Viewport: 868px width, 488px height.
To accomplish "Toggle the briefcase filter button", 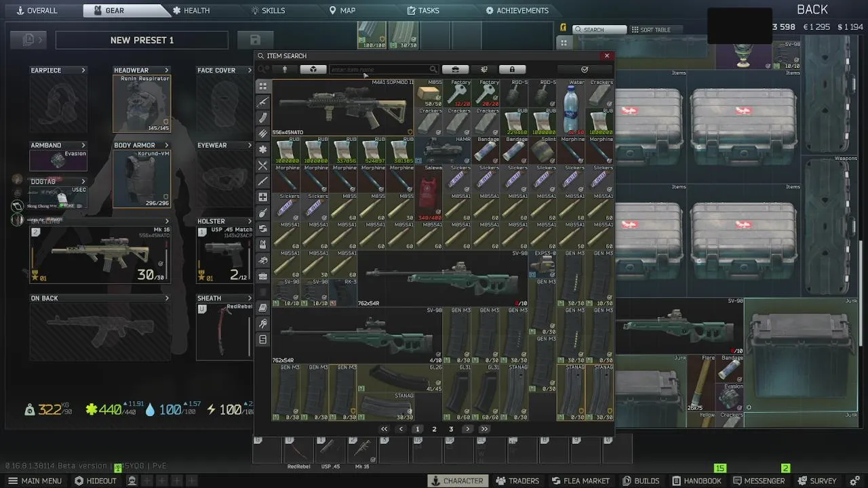I will tap(455, 69).
